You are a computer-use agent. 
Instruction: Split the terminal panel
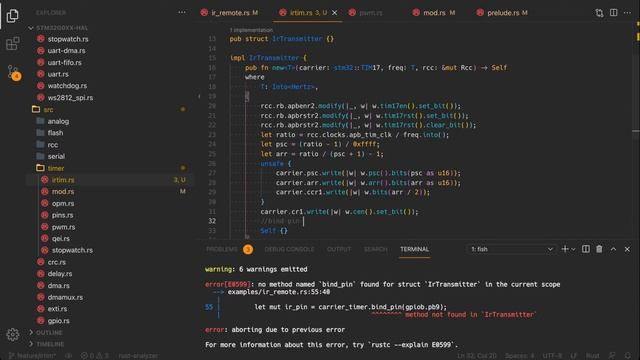pyautogui.click(x=586, y=249)
